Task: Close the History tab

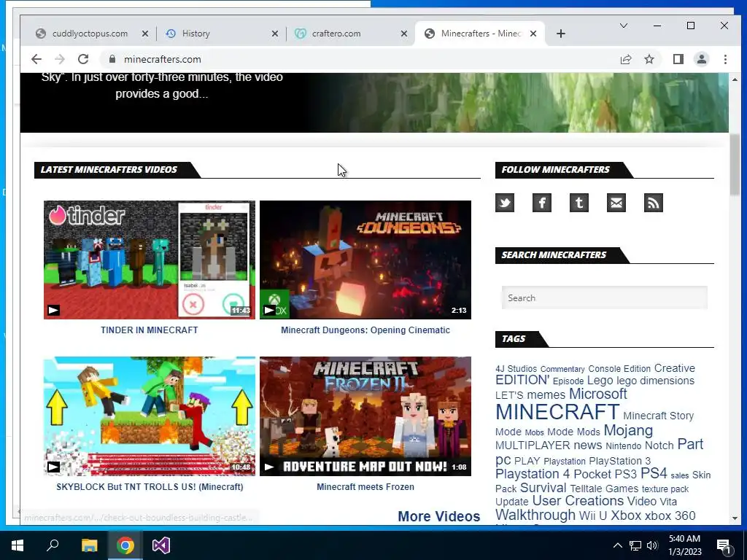Action: pyautogui.click(x=275, y=34)
